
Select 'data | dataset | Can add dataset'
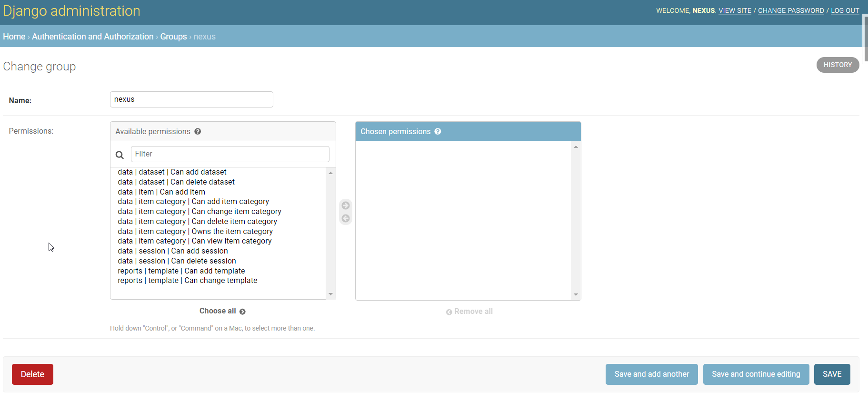click(x=219, y=172)
